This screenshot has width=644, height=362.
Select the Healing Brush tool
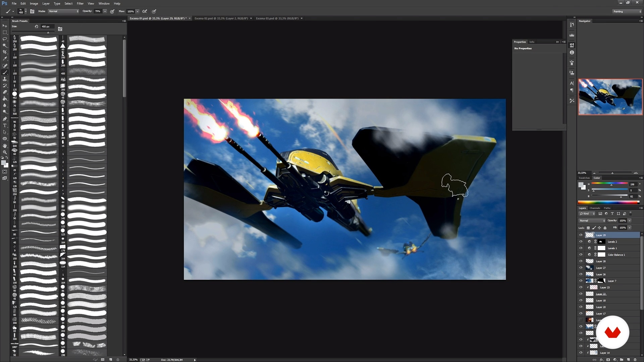(x=5, y=66)
